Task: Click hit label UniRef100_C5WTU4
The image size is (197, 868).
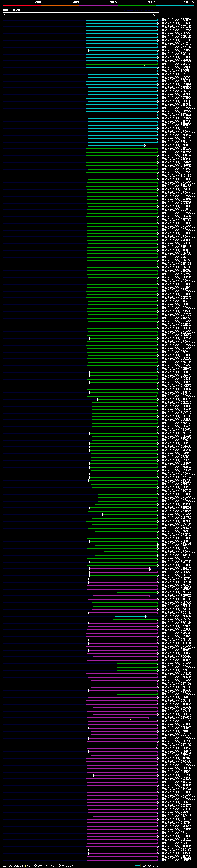Action: [x=177, y=81]
